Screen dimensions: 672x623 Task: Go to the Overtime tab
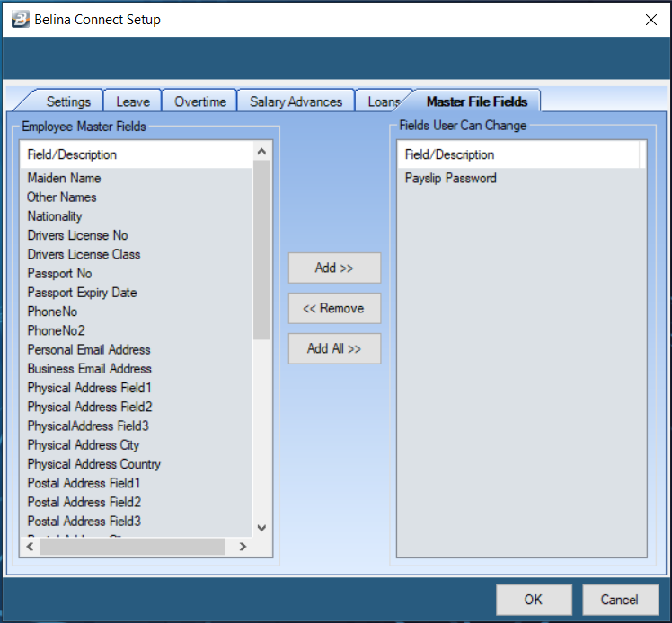tap(200, 101)
